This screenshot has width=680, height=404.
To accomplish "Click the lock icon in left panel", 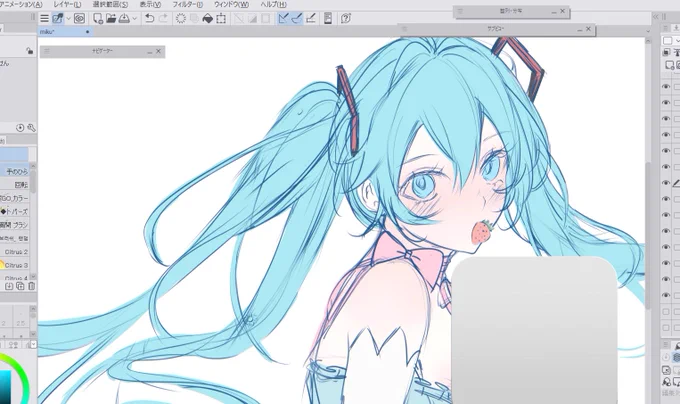I will tap(29, 51).
